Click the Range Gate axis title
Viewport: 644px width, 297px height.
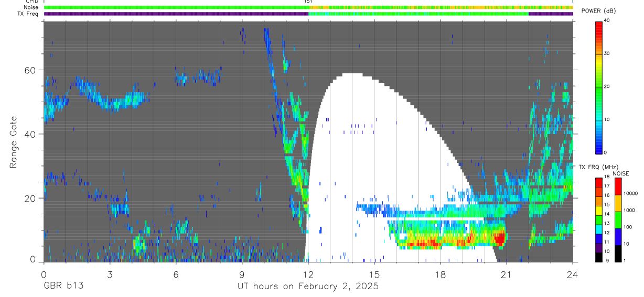click(13, 142)
